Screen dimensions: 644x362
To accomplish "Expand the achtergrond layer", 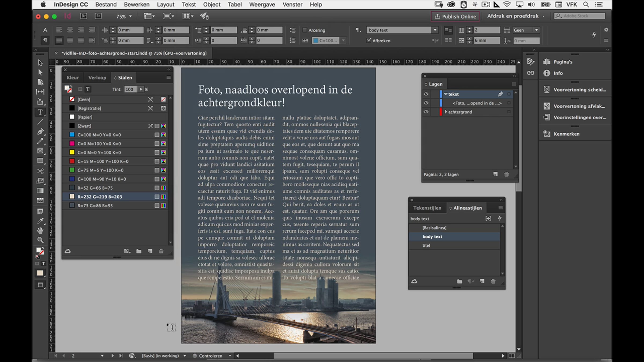I will pos(446,112).
